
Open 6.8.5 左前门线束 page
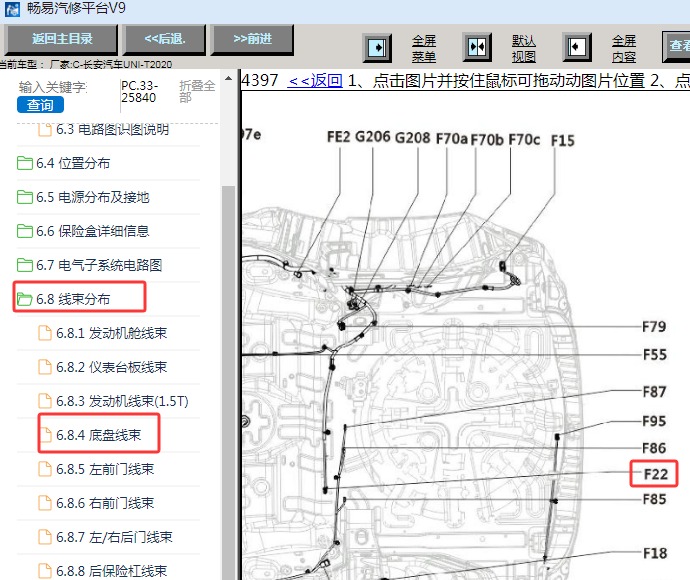pyautogui.click(x=105, y=469)
